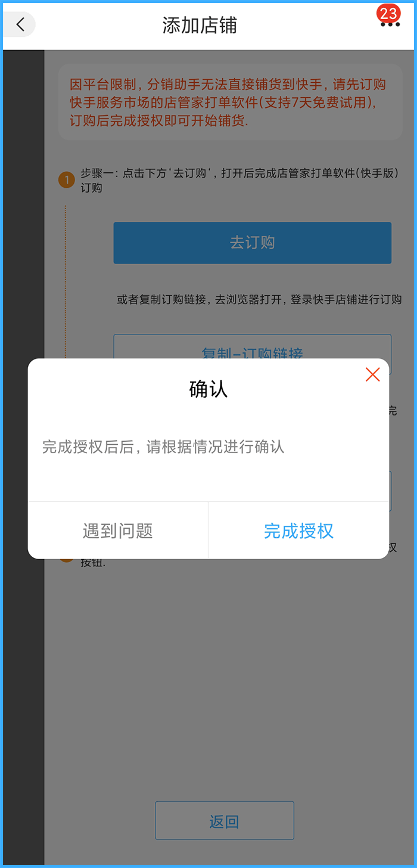Tap the back arrow in header
This screenshot has width=417, height=868.
point(20,24)
